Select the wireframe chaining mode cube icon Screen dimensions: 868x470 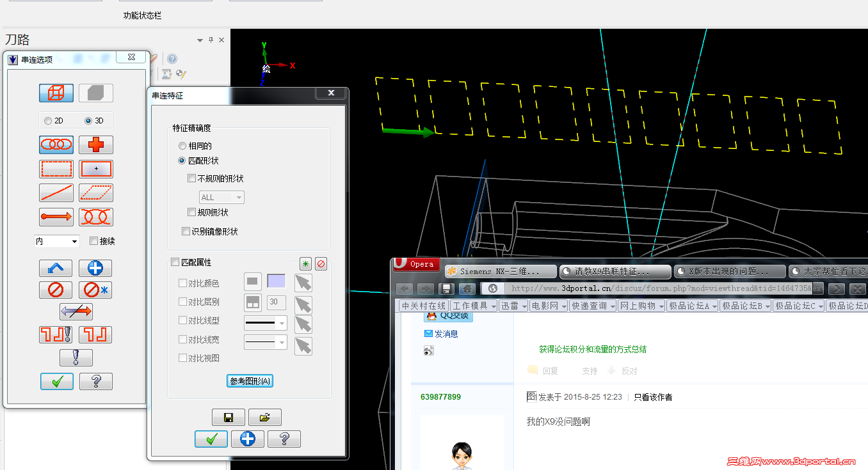56,93
